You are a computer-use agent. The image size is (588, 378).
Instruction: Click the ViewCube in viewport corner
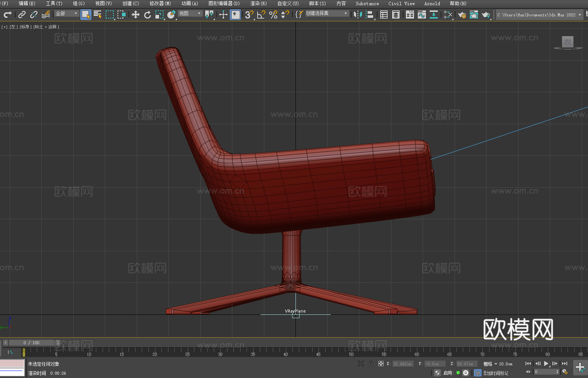(568, 42)
